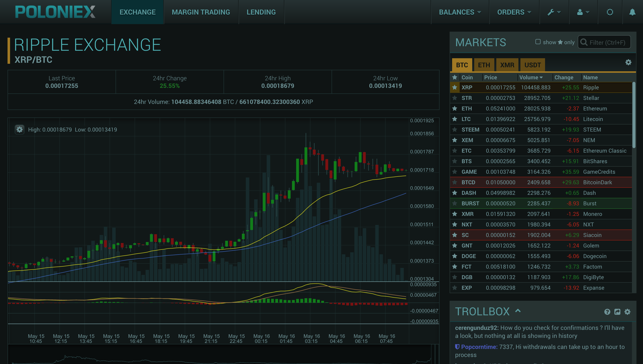Go to the Exchange tab
Viewport: 643px width, 364px height.
point(137,12)
